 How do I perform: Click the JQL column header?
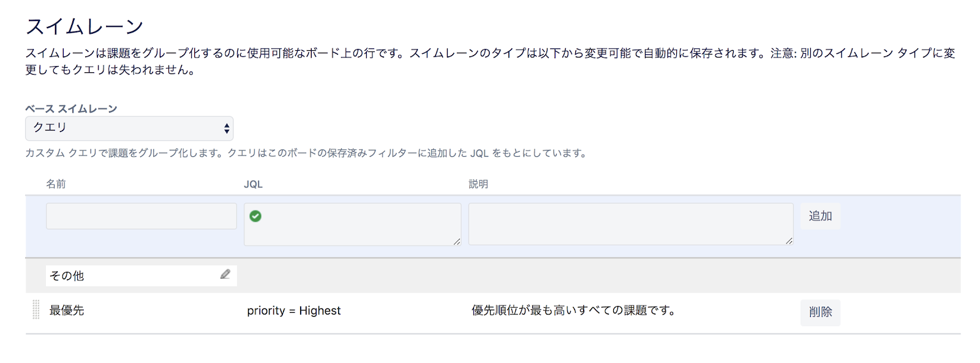253,184
